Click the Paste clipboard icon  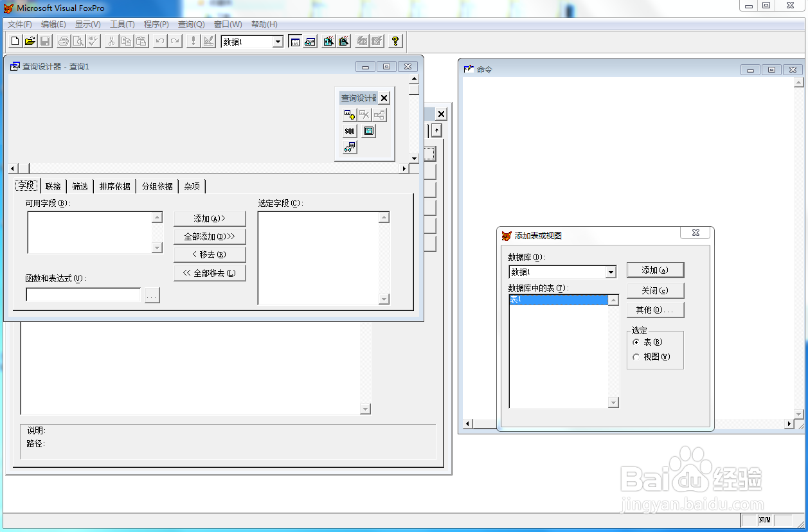point(141,42)
